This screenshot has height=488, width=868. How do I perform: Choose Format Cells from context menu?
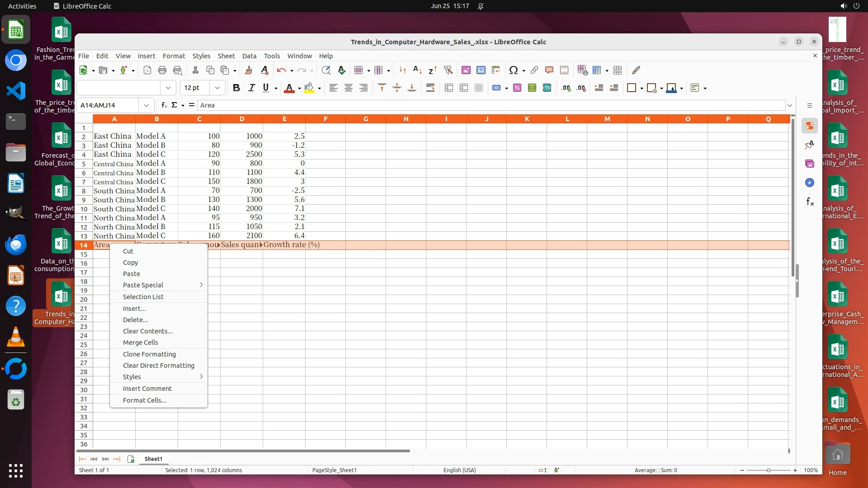click(145, 400)
